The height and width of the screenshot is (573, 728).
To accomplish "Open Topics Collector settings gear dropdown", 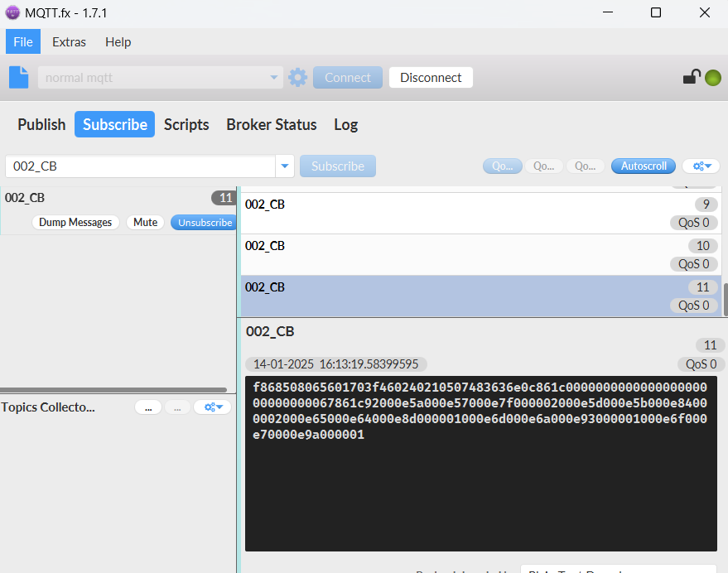I will (x=213, y=407).
